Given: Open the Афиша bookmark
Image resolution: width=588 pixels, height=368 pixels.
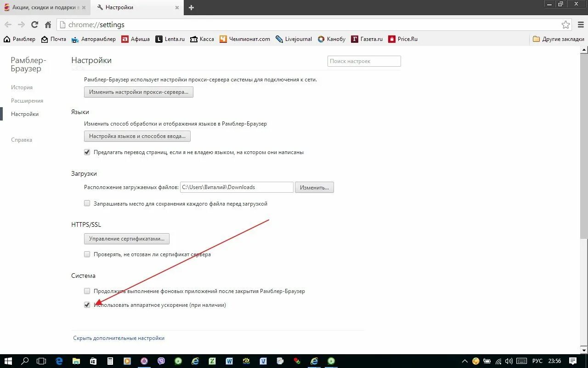Looking at the screenshot, I should point(136,39).
